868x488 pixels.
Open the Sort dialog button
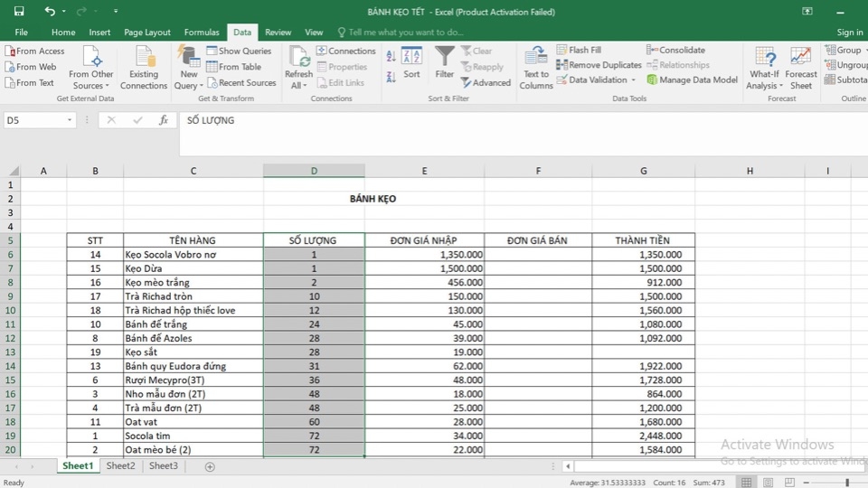tap(411, 62)
